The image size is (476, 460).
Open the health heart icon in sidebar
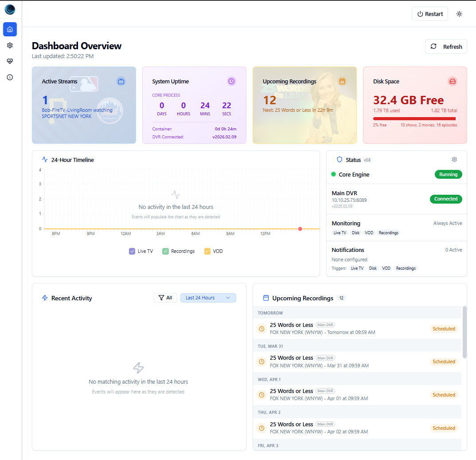[10, 61]
